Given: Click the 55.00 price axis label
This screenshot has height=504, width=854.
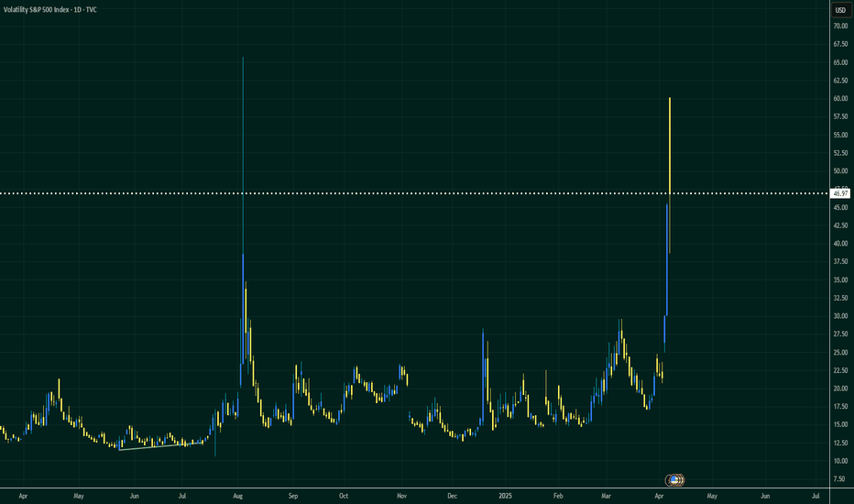Looking at the screenshot, I should (841, 135).
